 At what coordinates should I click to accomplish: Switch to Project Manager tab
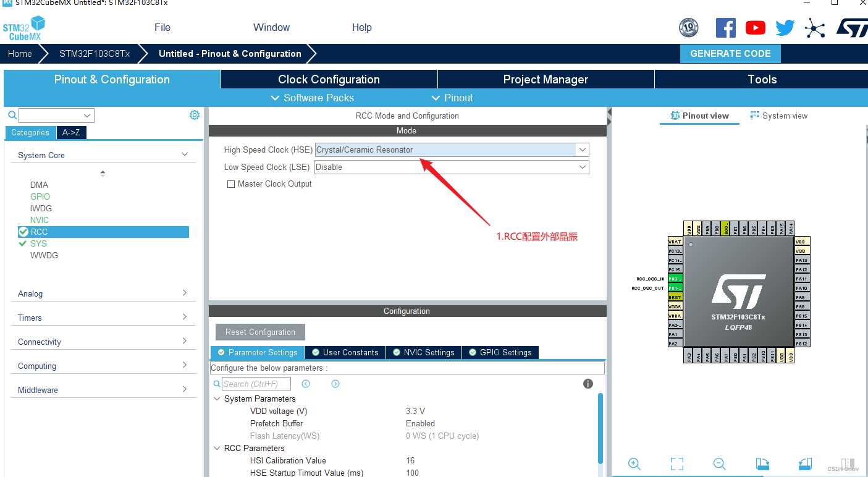(546, 79)
